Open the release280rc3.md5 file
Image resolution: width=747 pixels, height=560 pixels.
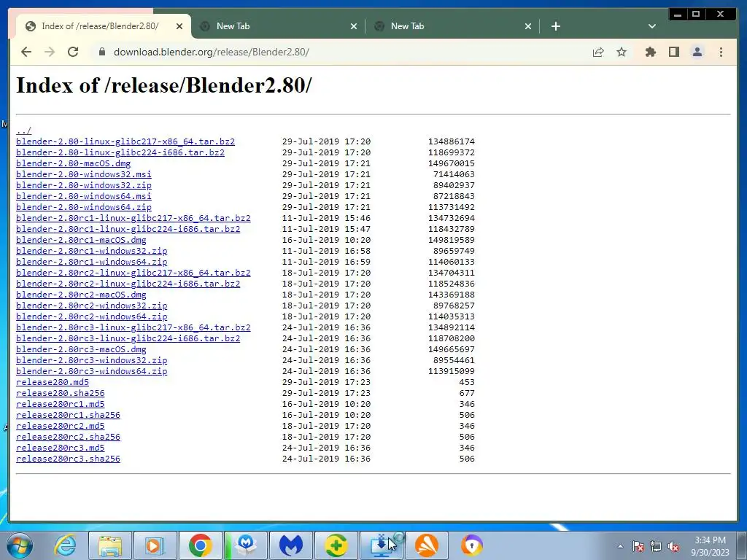(x=60, y=448)
